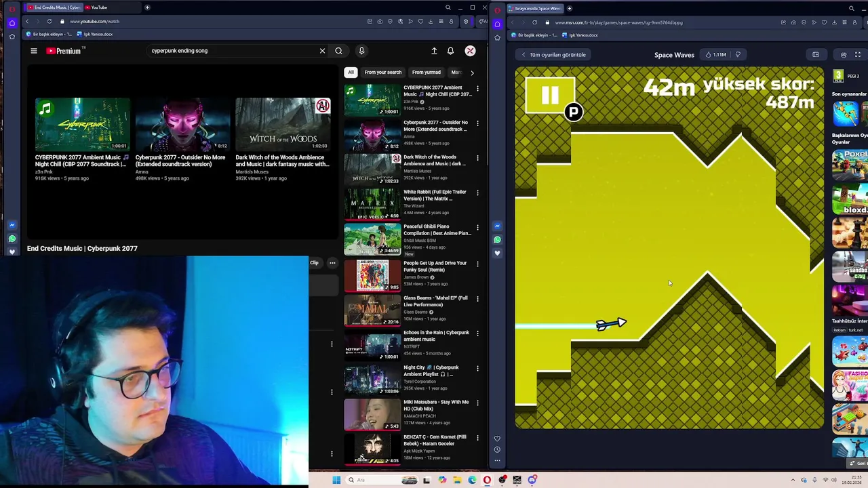Open 'Peaceful Ghibli Piano Compilation' video title
Screen dimensions: 868x488
[437, 230]
